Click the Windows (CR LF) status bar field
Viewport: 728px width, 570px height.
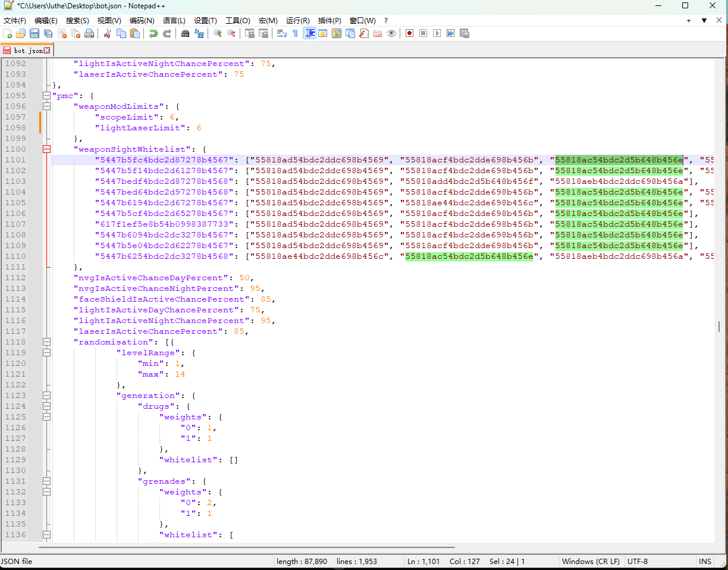pyautogui.click(x=590, y=561)
